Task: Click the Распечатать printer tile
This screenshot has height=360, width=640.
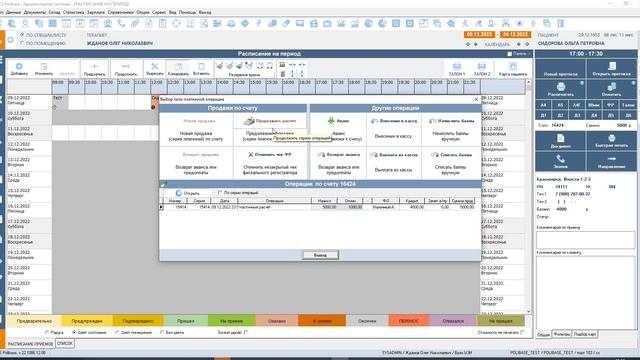Action: 560,89
